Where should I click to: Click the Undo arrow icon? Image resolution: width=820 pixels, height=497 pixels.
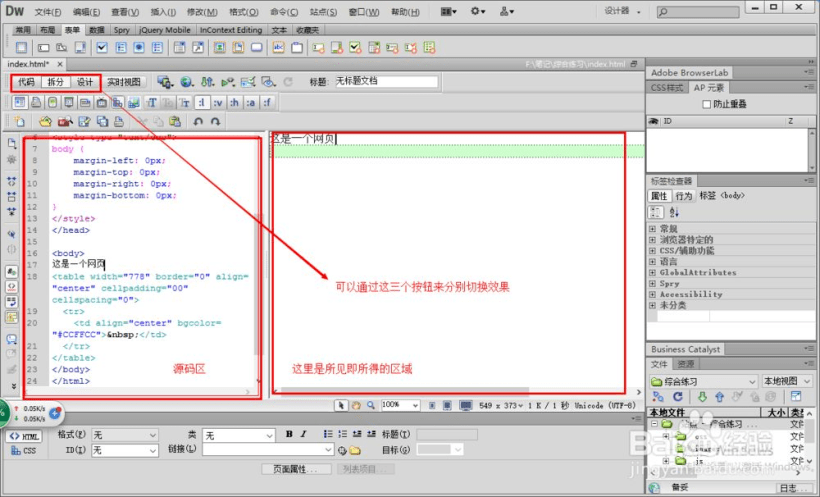pos(198,121)
